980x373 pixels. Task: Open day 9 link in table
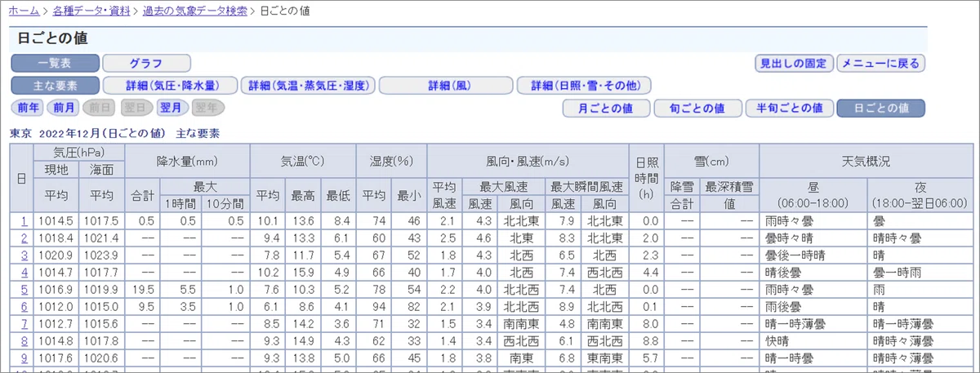coord(24,357)
